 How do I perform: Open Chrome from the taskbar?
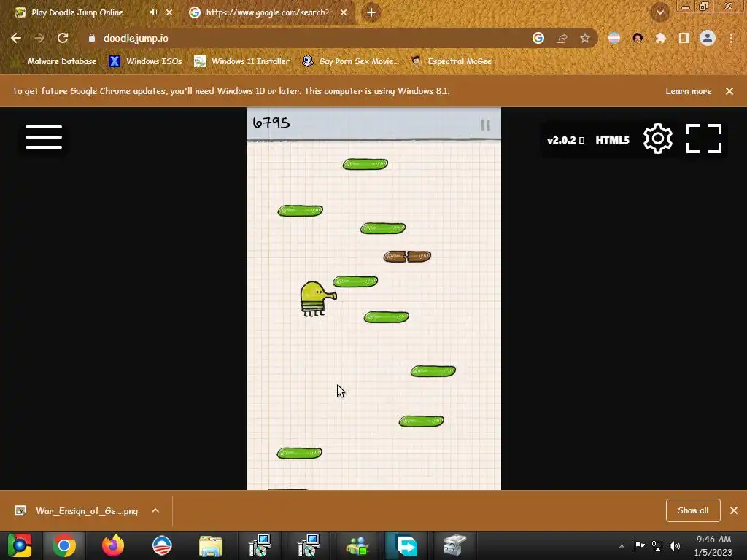tap(64, 545)
